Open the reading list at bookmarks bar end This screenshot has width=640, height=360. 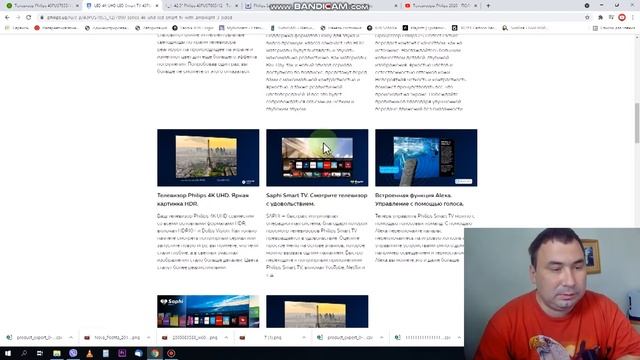[x=614, y=28]
